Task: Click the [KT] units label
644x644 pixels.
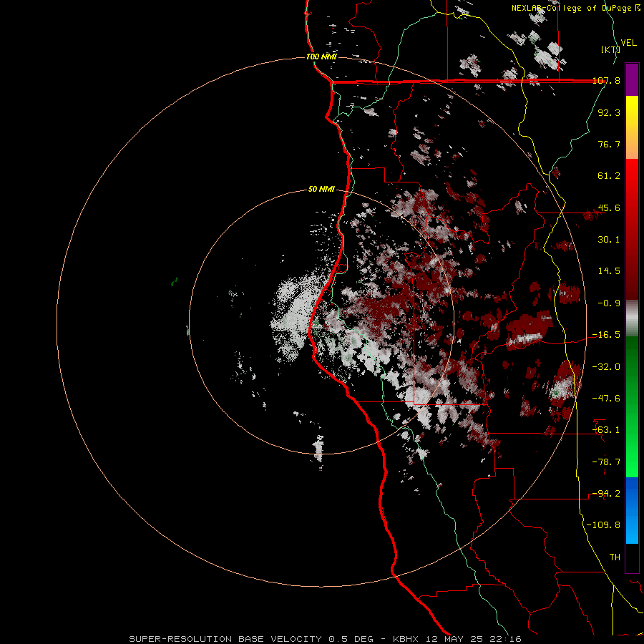Action: [610, 49]
